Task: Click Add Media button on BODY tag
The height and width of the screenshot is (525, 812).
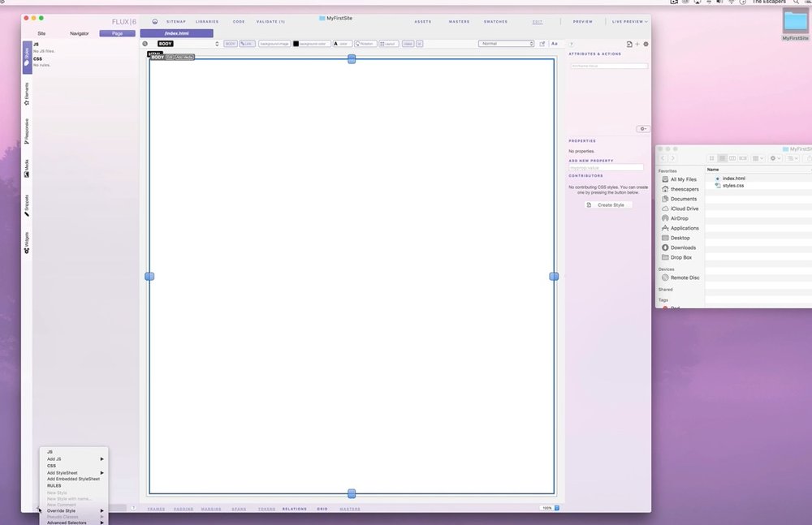Action: click(x=184, y=57)
